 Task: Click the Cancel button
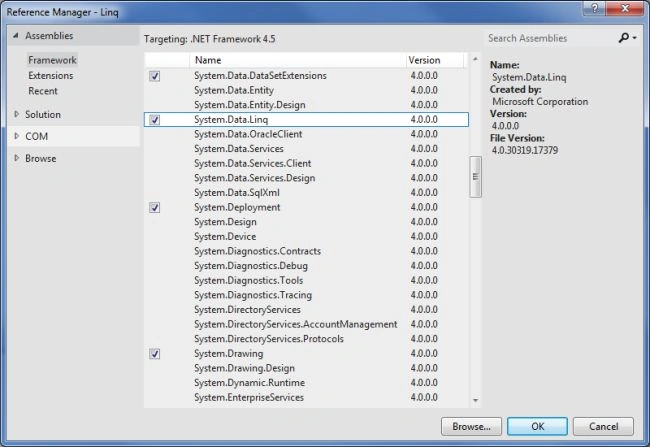coord(603,426)
